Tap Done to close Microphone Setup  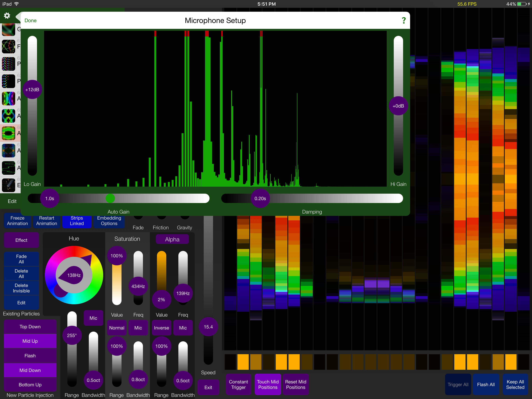coord(31,20)
